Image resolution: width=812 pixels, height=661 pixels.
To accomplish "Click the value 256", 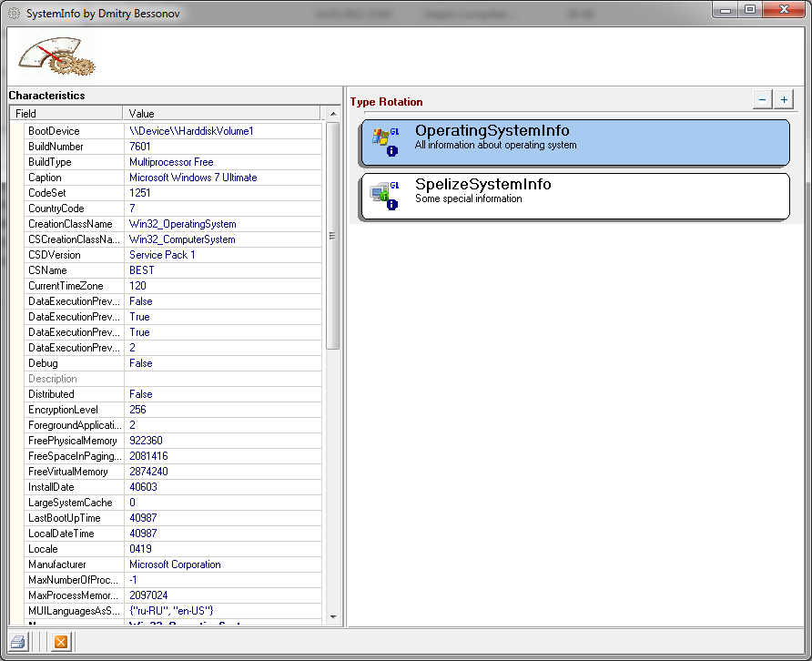I will (x=137, y=410).
